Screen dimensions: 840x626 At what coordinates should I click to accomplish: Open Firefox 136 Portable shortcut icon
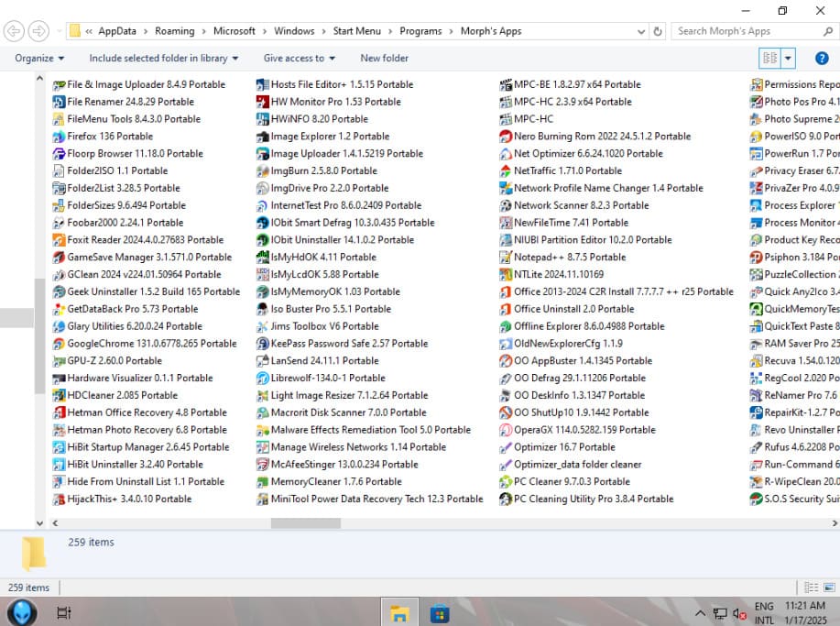59,137
